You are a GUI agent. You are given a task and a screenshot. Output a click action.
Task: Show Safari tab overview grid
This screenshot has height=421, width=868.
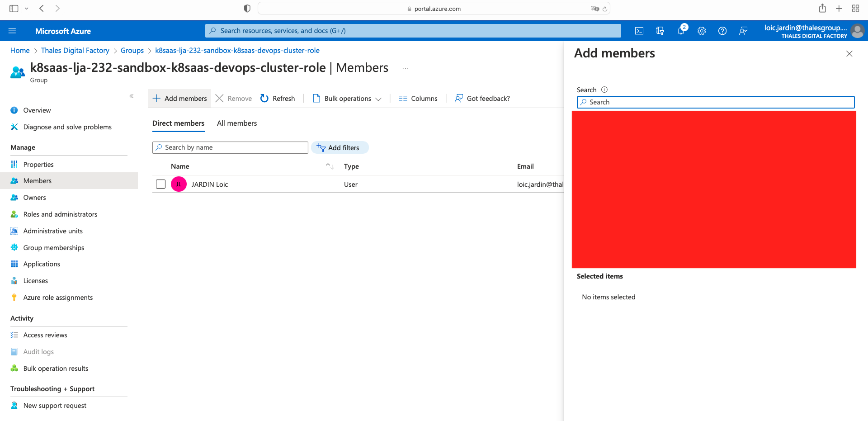coord(855,8)
